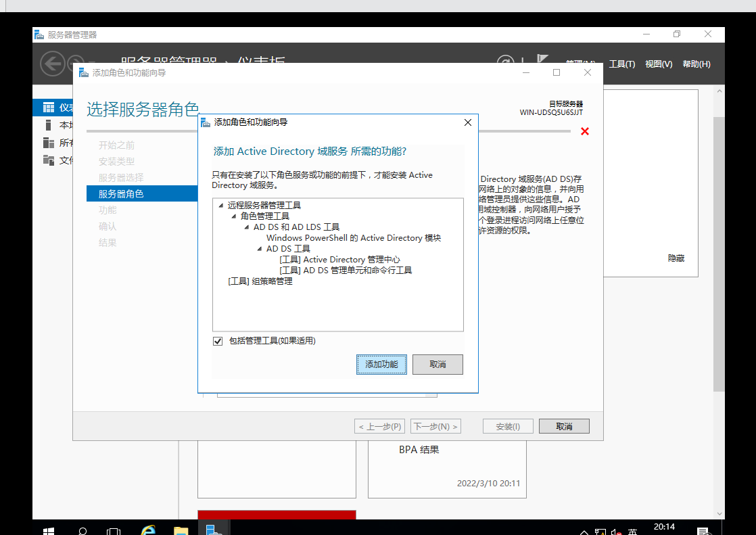756x535 pixels.
Task: Open 帮助(H) menu in Server Manager
Action: 696,64
